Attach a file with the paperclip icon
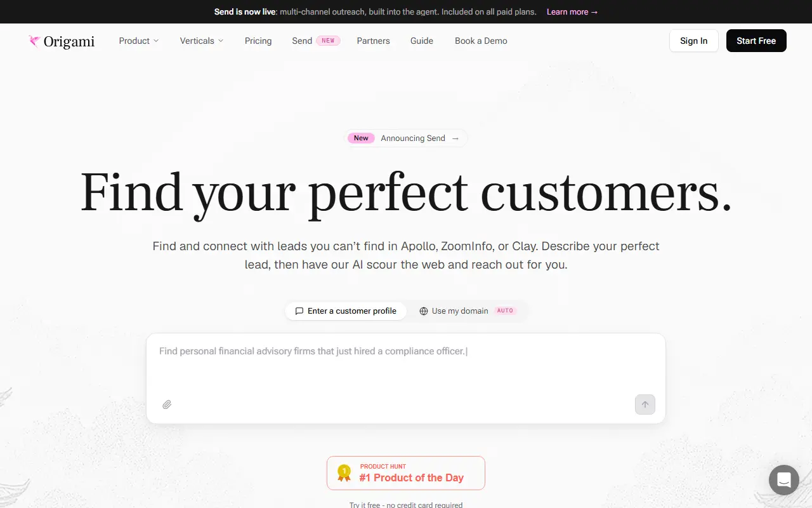The width and height of the screenshot is (812, 508). coord(167,404)
